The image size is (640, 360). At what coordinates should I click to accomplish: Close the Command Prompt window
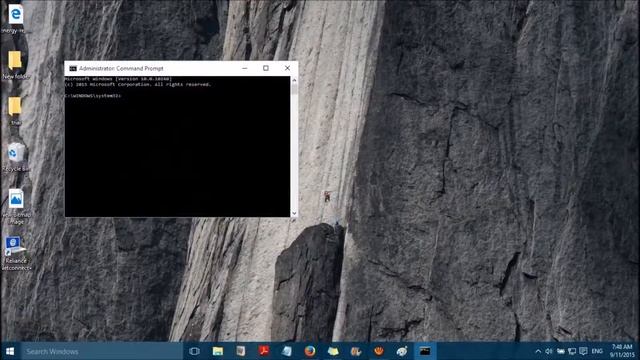click(287, 68)
